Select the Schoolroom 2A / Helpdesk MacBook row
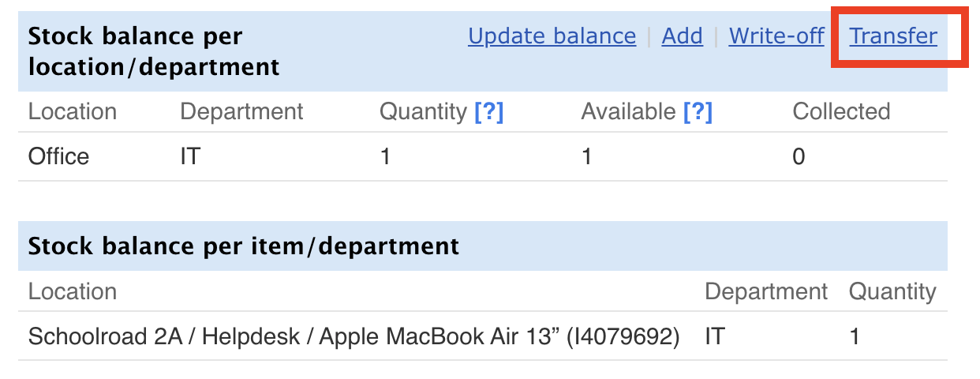The image size is (980, 379). click(483, 337)
